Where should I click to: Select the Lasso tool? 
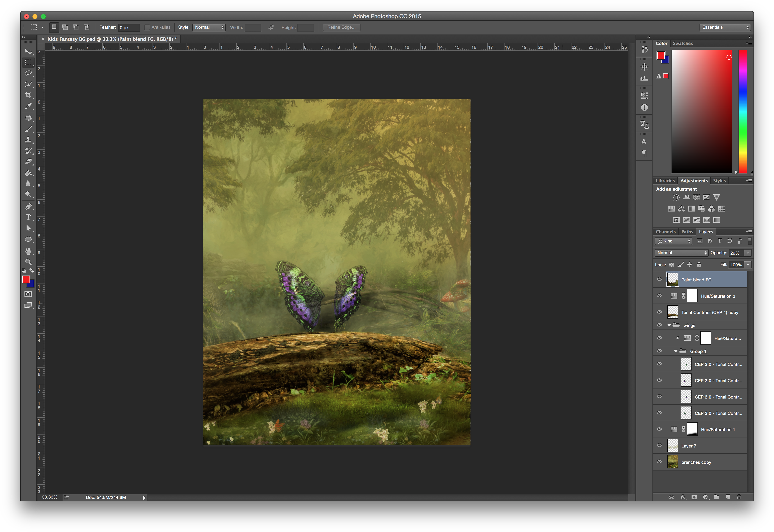pyautogui.click(x=28, y=73)
